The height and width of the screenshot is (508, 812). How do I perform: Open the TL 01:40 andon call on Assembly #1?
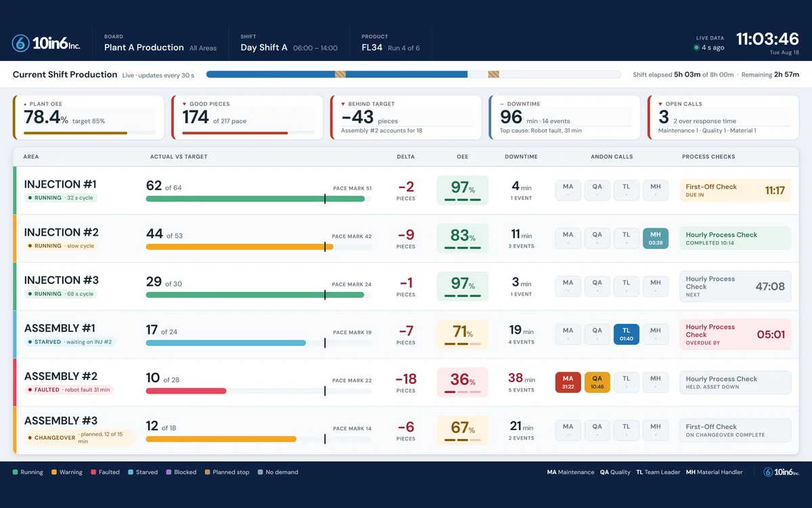[x=627, y=334]
